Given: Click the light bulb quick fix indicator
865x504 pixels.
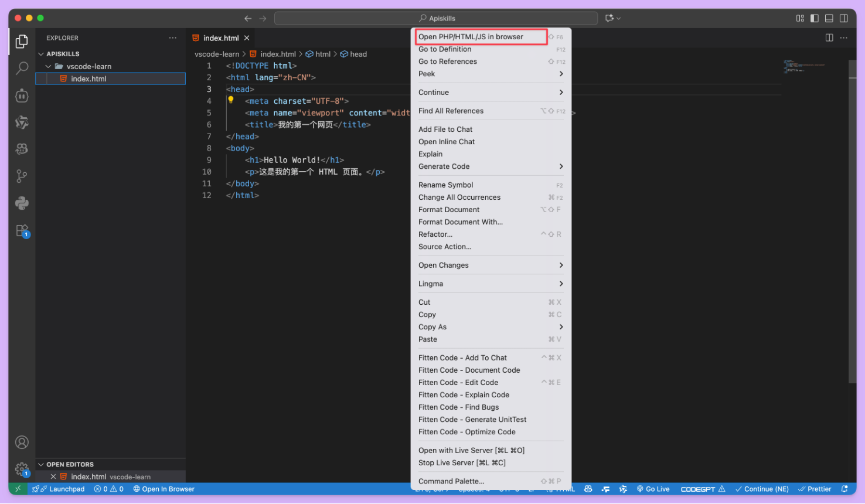Looking at the screenshot, I should 230,100.
